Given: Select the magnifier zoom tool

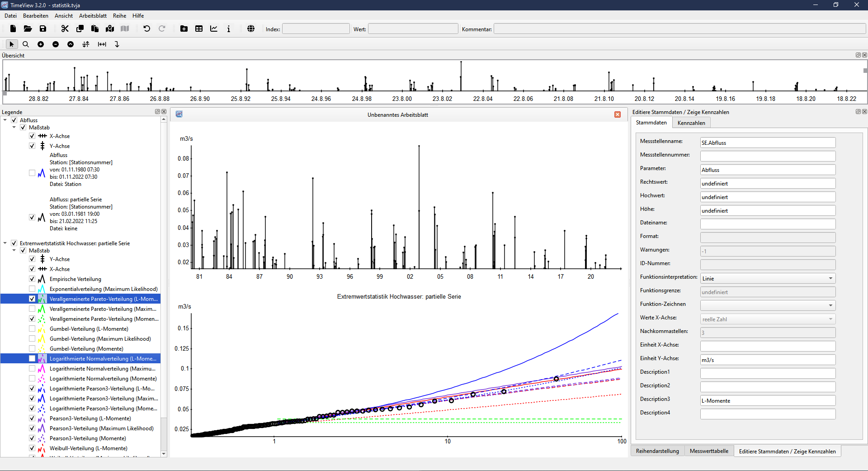Looking at the screenshot, I should click(x=26, y=44).
